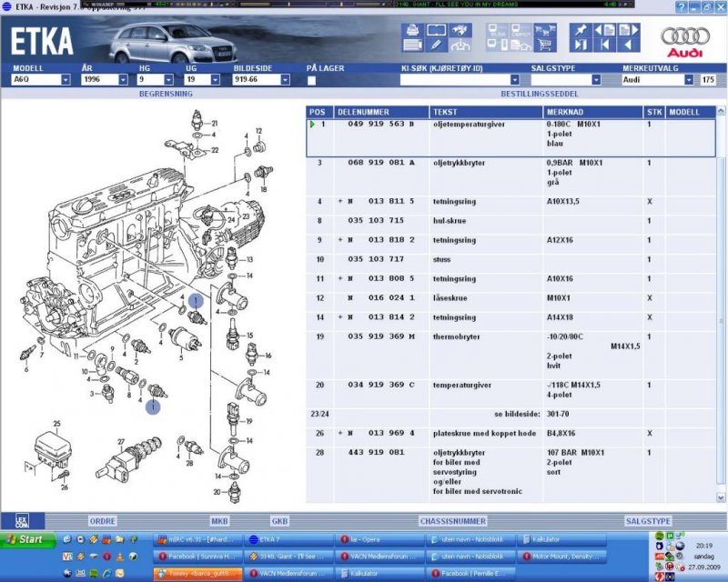Click the keyboard icon below printer

tap(412, 44)
